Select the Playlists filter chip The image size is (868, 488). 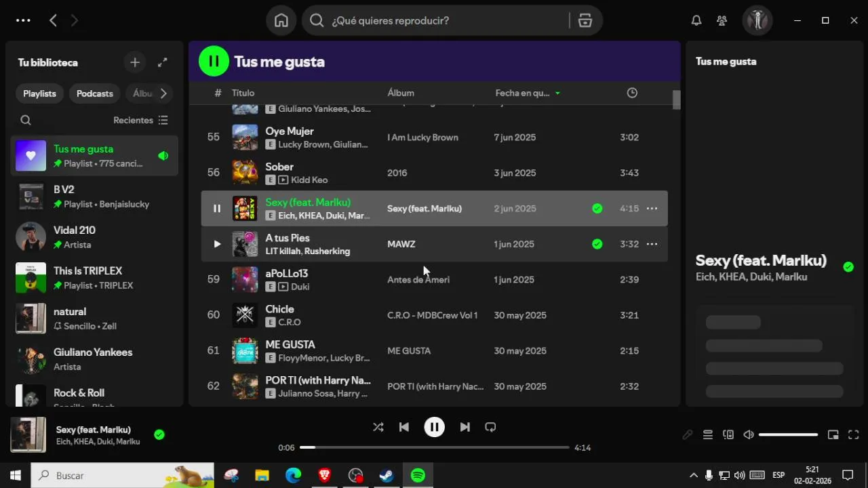pos(40,94)
